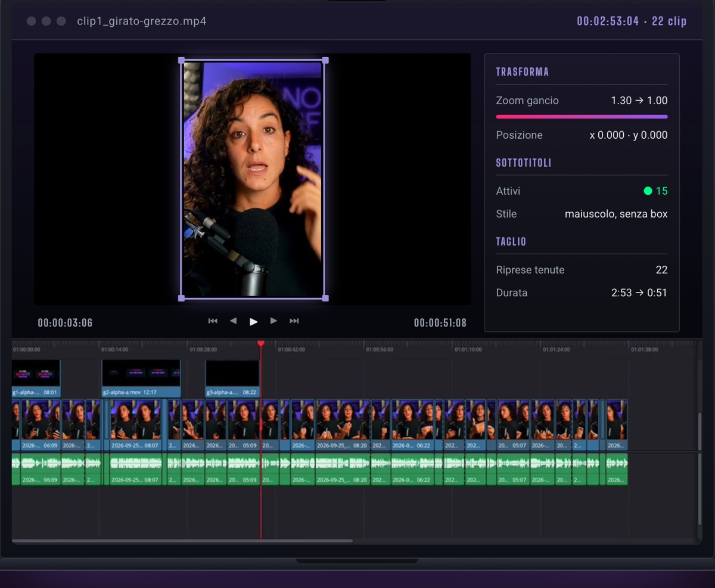Select the green audio clip labeled 05:09
715x588 pixels.
point(244,469)
